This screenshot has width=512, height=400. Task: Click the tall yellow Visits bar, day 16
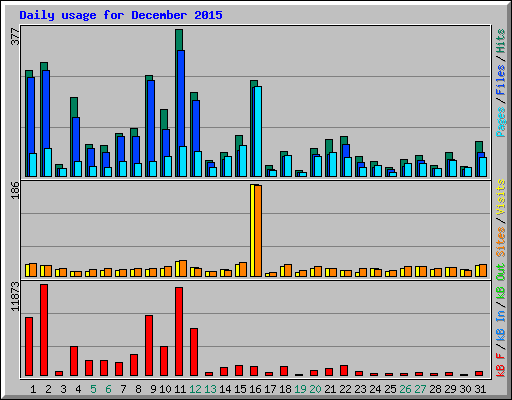(252, 230)
